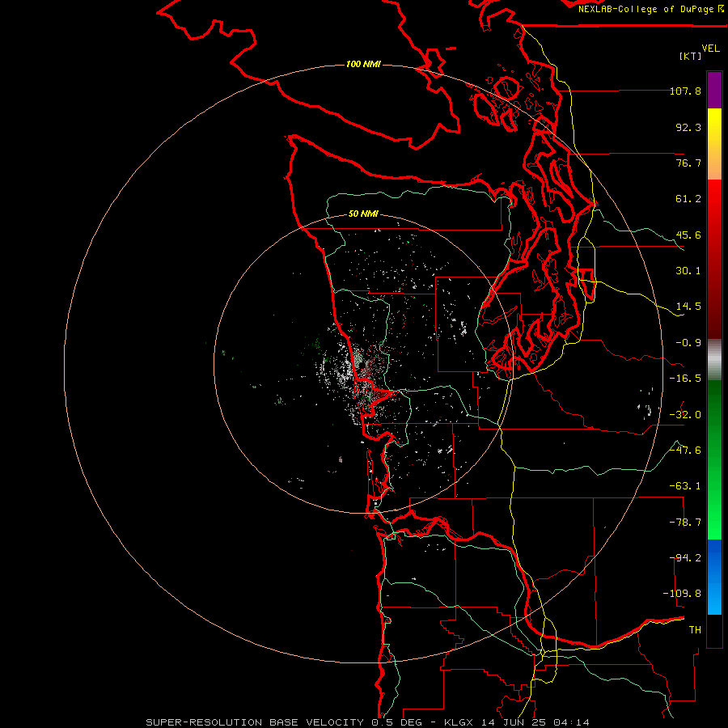Click the 76.7 value on velocity scale

pyautogui.click(x=688, y=163)
